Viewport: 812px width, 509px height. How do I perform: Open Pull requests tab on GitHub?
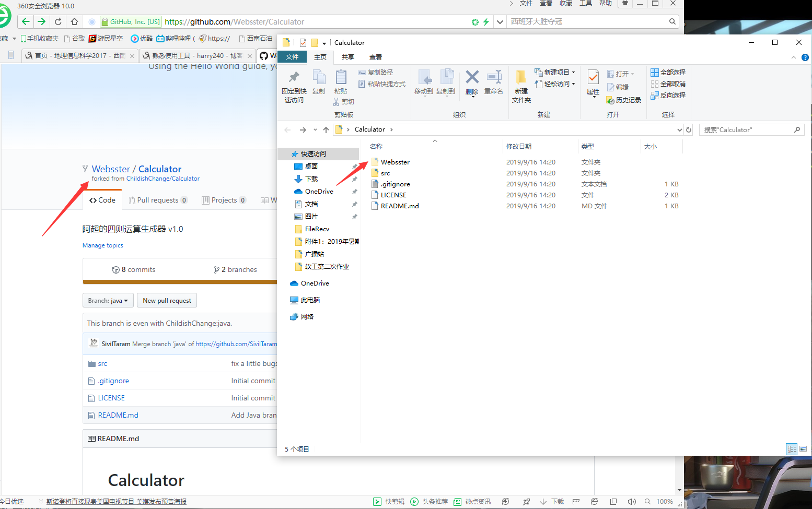tap(158, 200)
